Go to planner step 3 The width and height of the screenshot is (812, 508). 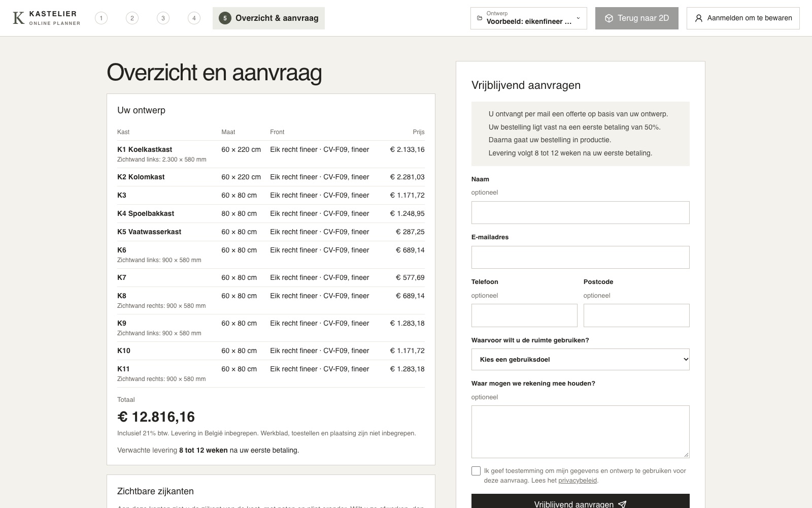(x=163, y=18)
